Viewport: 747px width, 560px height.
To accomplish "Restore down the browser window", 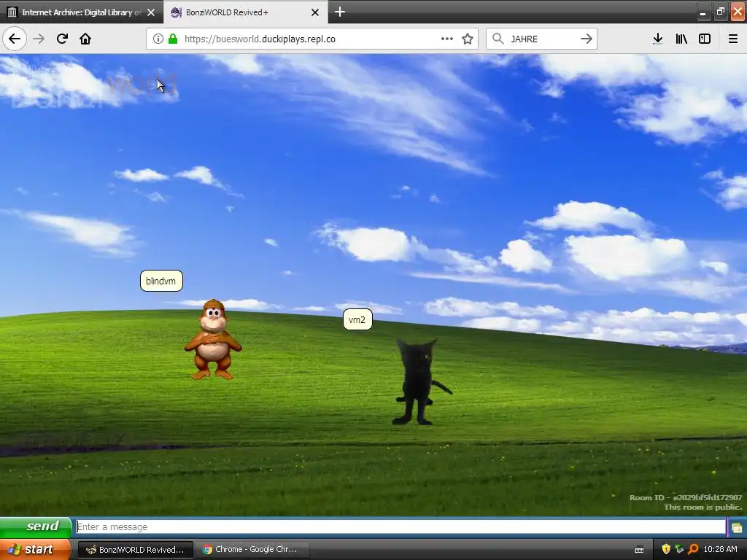I will [720, 12].
